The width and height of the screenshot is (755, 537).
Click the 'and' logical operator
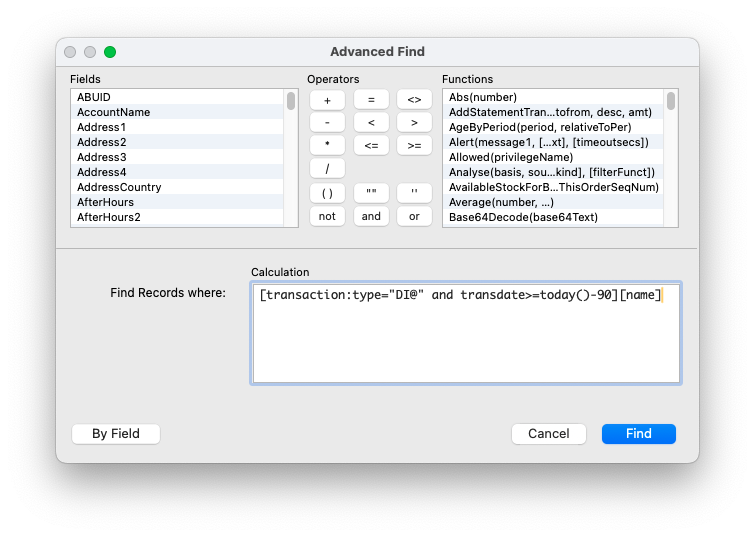371,216
